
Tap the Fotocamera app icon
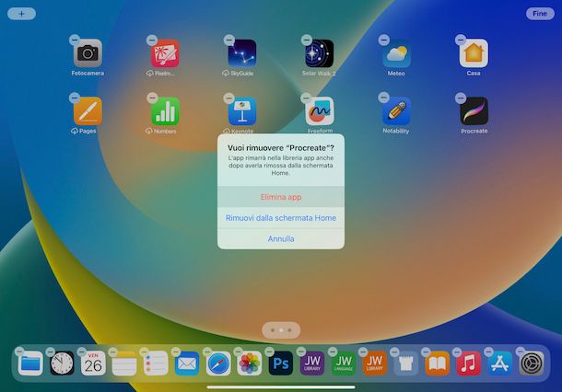tap(88, 53)
